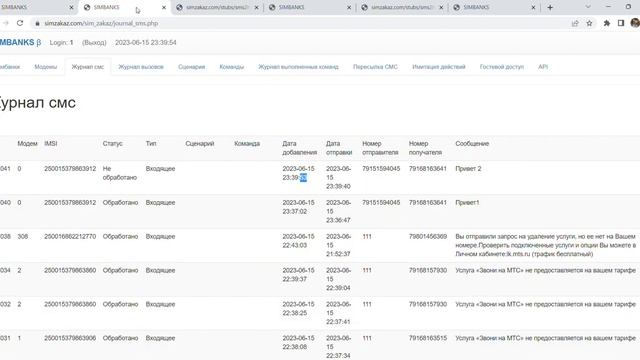
Task: Click IMSI 250015379863906 cell
Action: pyautogui.click(x=70, y=338)
